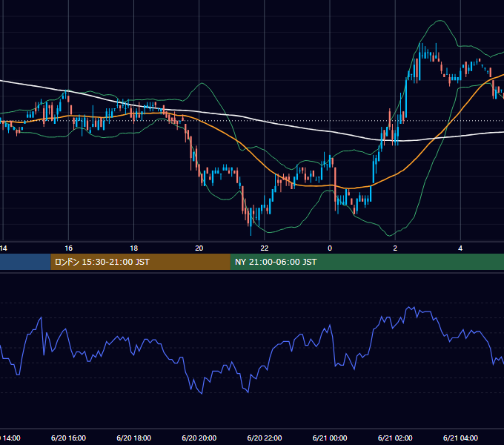Click the blue session bar before ロンドン

click(x=25, y=262)
